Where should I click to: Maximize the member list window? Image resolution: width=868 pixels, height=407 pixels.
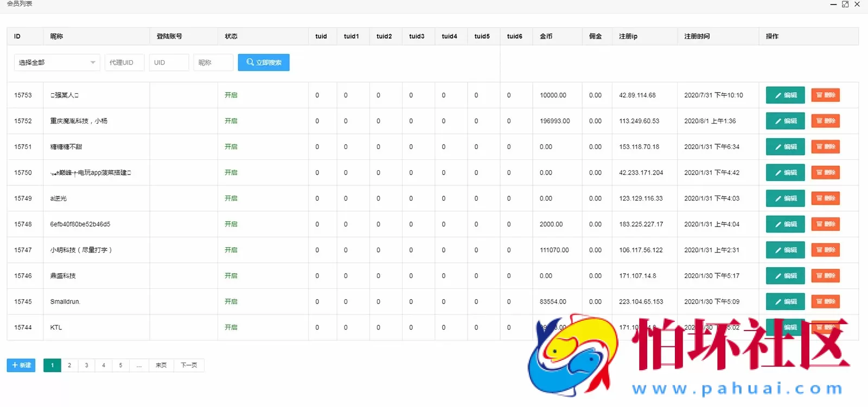(845, 4)
